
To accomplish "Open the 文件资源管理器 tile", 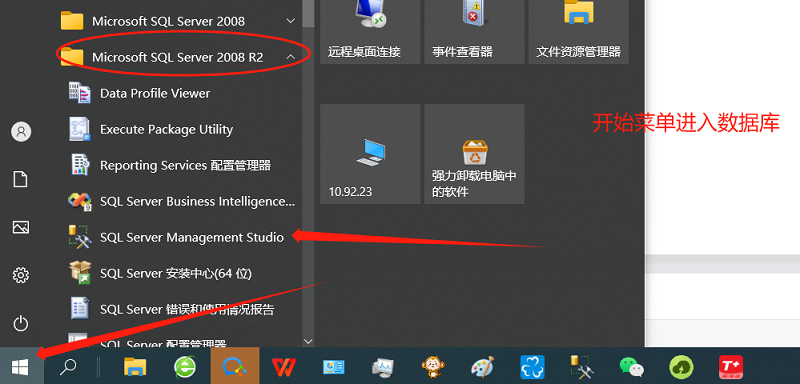I will (x=578, y=32).
